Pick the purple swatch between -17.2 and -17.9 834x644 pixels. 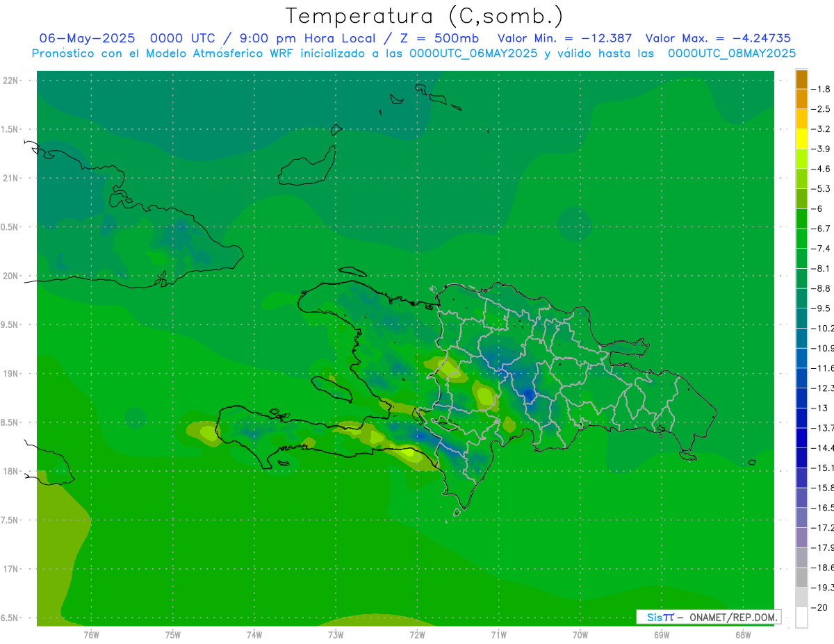pos(801,537)
